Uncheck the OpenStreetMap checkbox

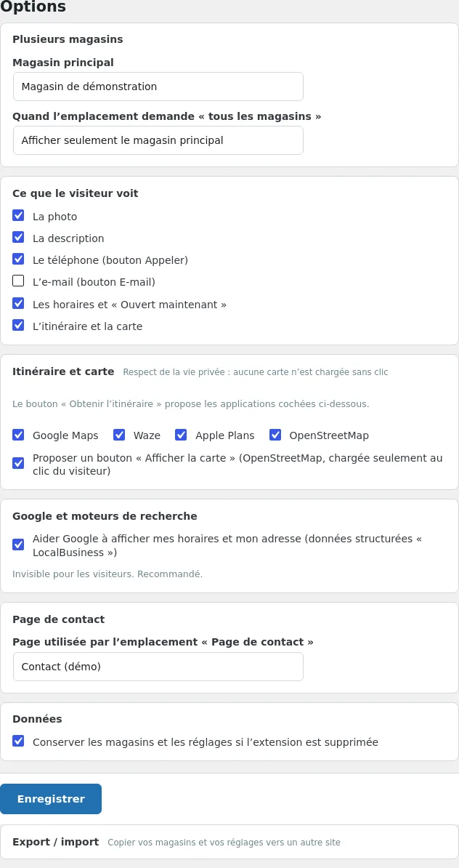275,435
